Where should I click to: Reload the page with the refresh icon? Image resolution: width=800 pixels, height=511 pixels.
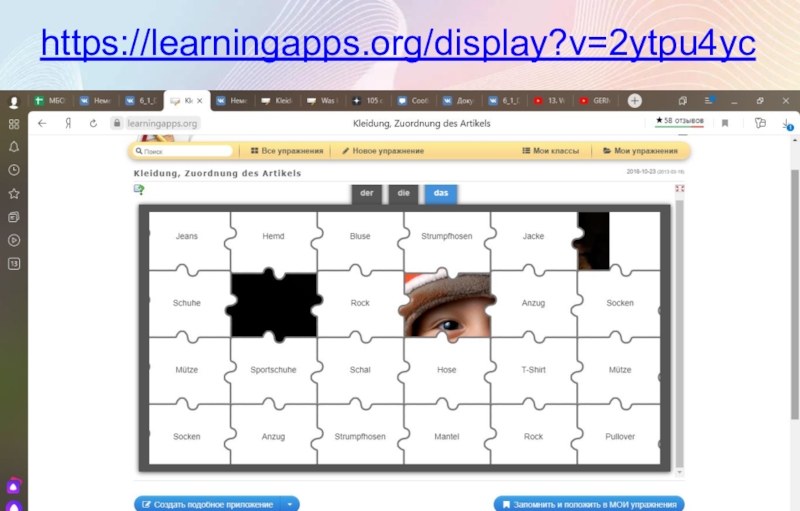[93, 123]
